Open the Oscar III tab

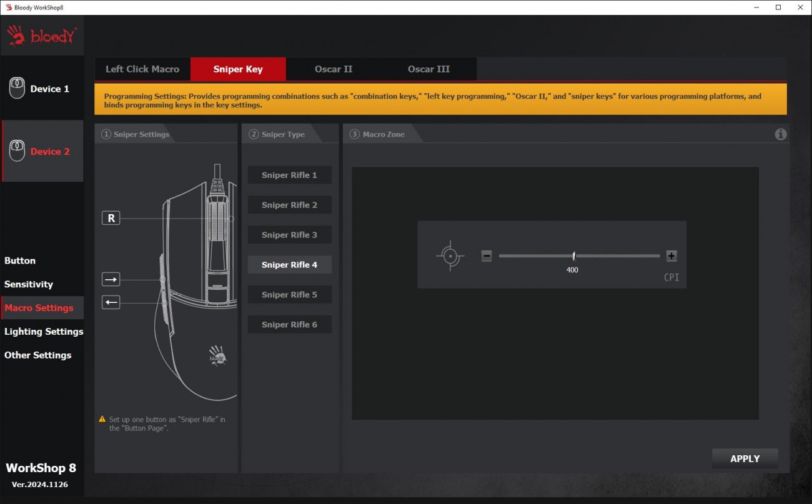click(428, 69)
